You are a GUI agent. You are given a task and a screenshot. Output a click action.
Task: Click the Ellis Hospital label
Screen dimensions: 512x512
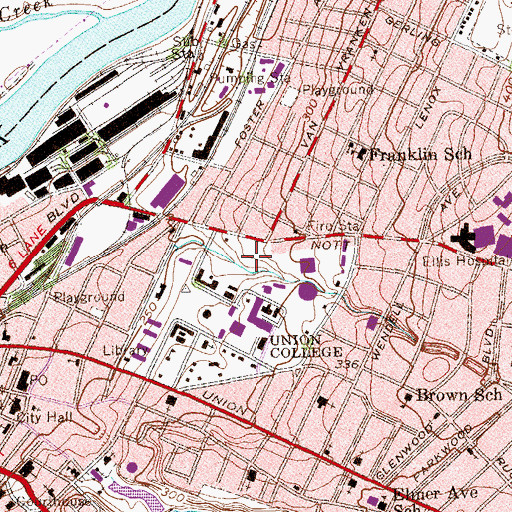click(467, 261)
